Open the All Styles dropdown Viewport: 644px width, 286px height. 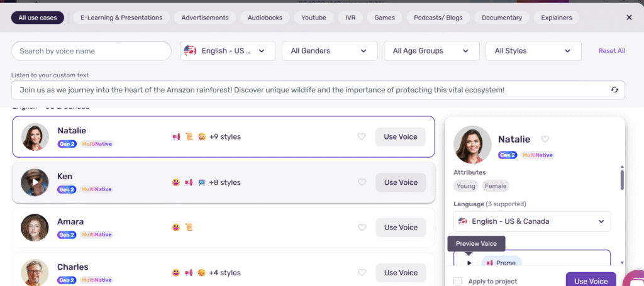pos(533,51)
